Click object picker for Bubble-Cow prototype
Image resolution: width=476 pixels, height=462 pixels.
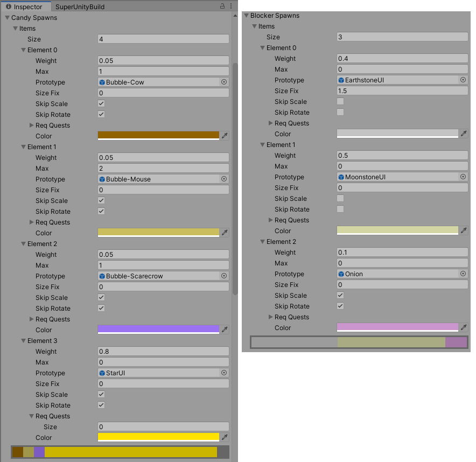coord(224,82)
